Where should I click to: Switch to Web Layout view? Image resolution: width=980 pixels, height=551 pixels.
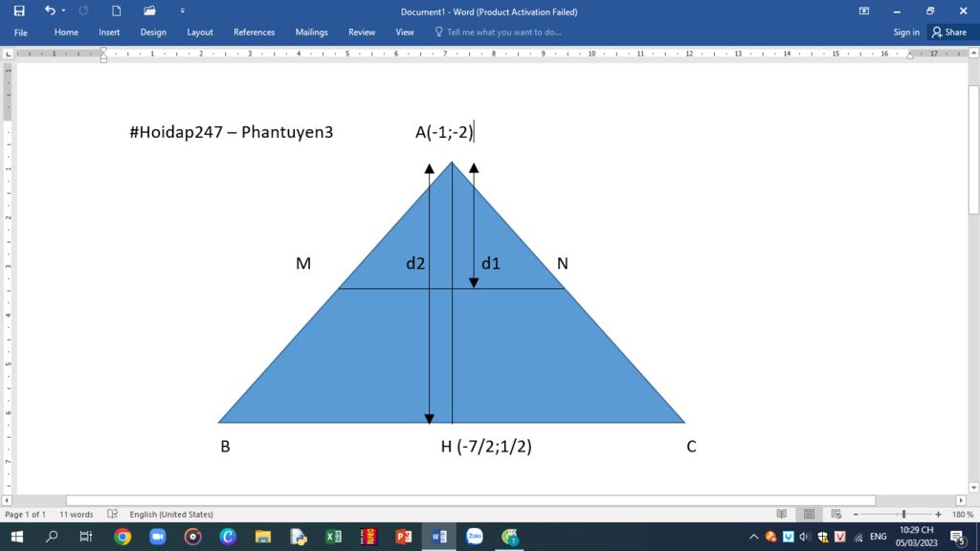click(836, 514)
